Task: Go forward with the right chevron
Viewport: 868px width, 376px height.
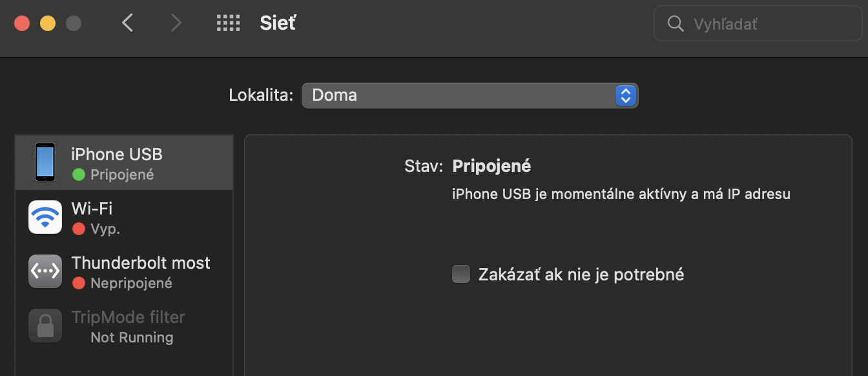Action: [x=176, y=24]
